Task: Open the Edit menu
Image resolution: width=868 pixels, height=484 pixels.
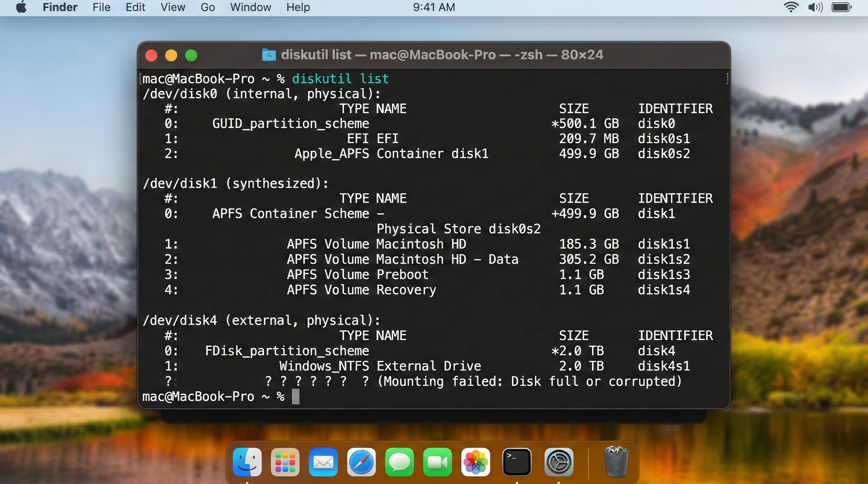Action: (135, 7)
